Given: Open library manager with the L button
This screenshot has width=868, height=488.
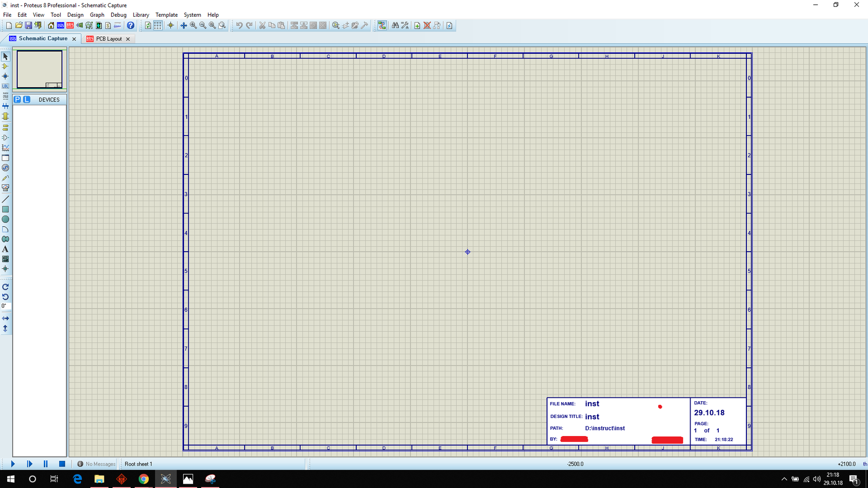Looking at the screenshot, I should [x=27, y=99].
